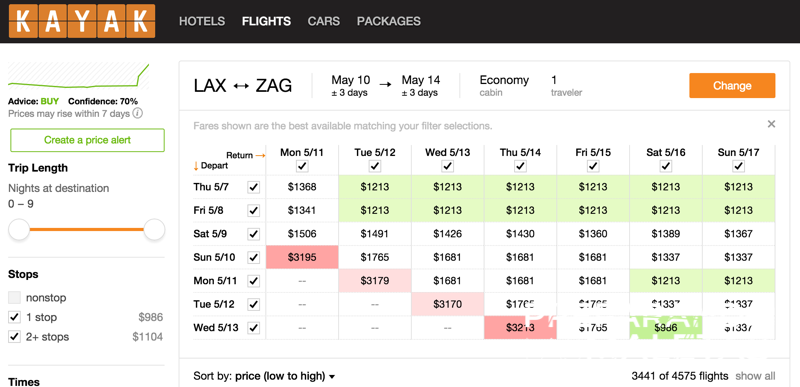Uncheck the Mon 5/11 return column checkbox
The height and width of the screenshot is (387, 800).
(302, 166)
